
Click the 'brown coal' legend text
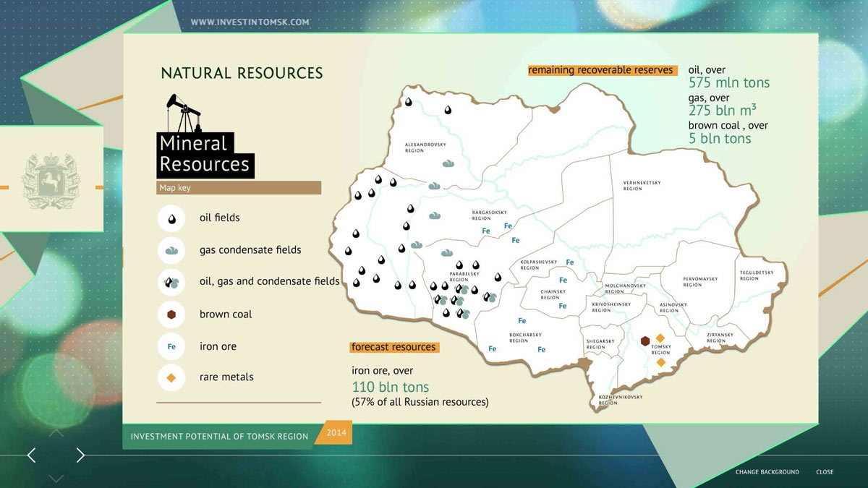[x=226, y=314]
